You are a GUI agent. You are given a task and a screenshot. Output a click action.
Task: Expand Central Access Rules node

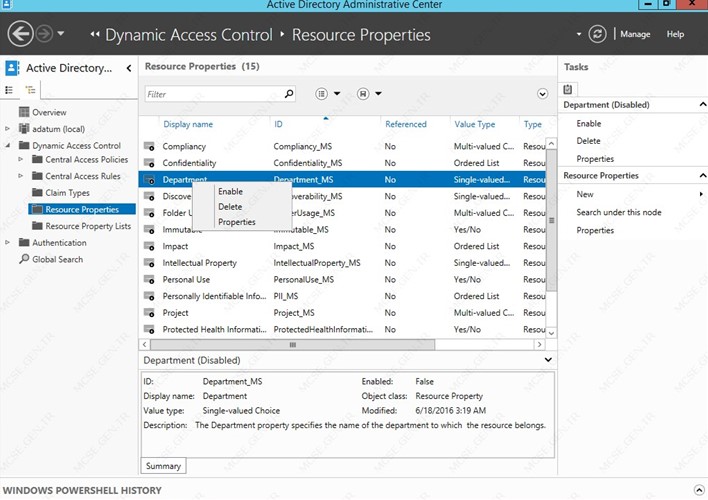click(x=20, y=176)
